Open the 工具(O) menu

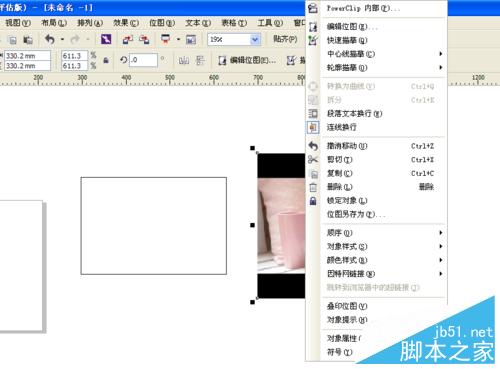270,23
